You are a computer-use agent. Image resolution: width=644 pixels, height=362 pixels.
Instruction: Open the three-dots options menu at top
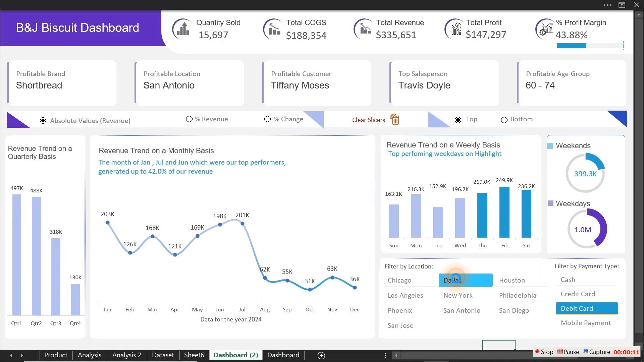tap(607, 5)
